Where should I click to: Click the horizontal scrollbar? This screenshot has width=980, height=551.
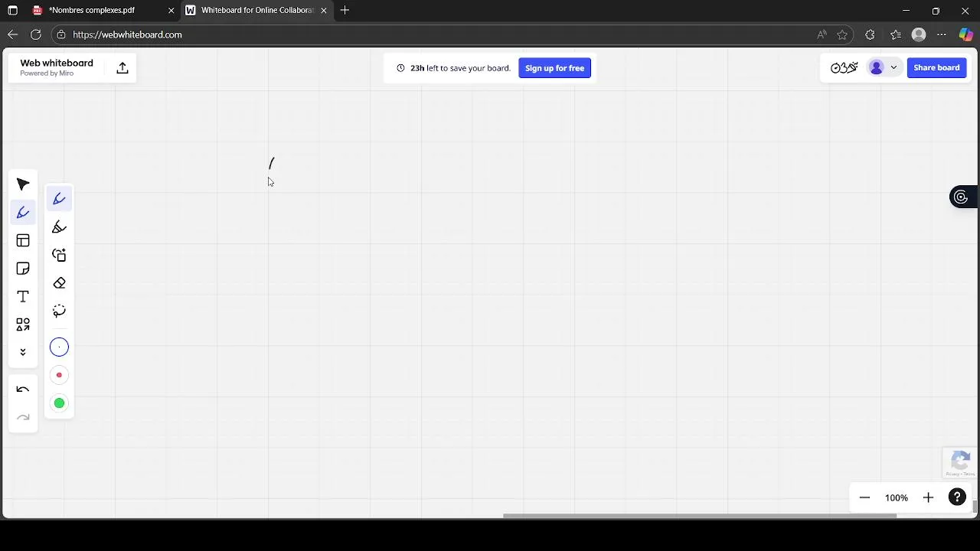[x=699, y=516]
